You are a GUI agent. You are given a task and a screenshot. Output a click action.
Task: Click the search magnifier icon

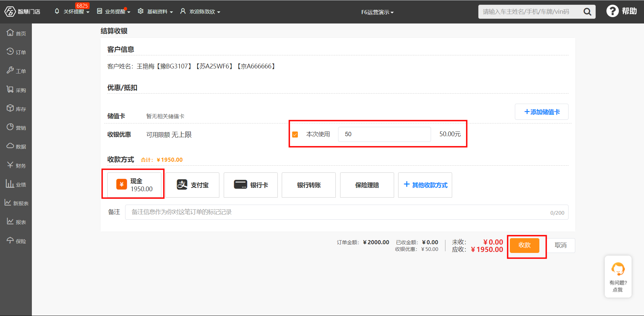[x=587, y=12]
